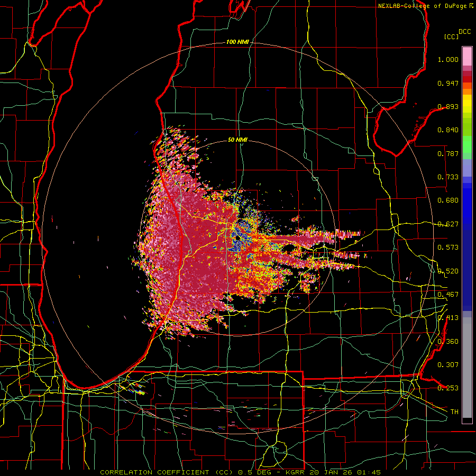
Task: Click the 0.680 scale value
Action: pyautogui.click(x=448, y=200)
